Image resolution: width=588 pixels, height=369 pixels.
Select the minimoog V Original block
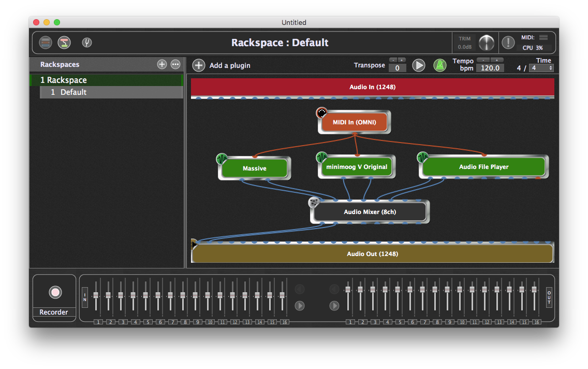point(357,167)
